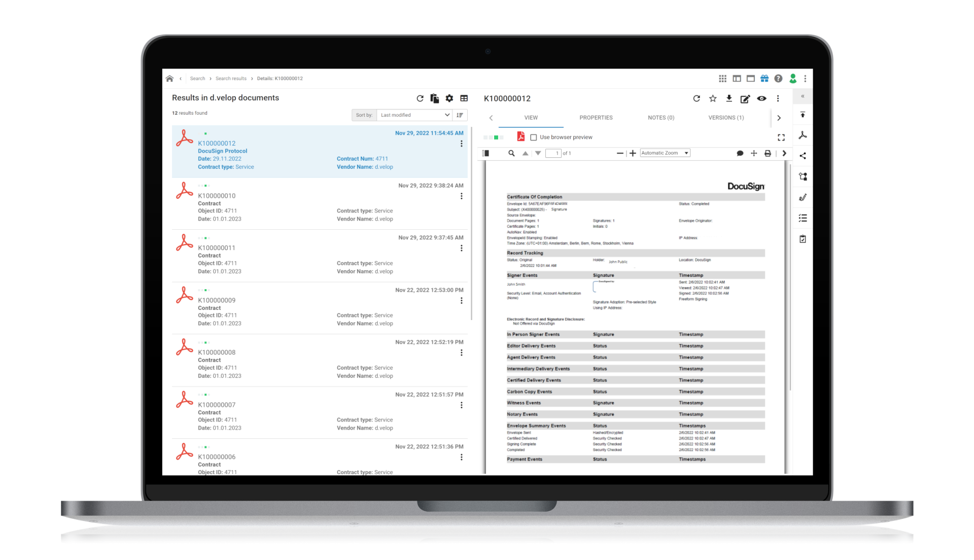
Task: Click the clipboard checkmark icon in the sidebar
Action: tap(803, 238)
